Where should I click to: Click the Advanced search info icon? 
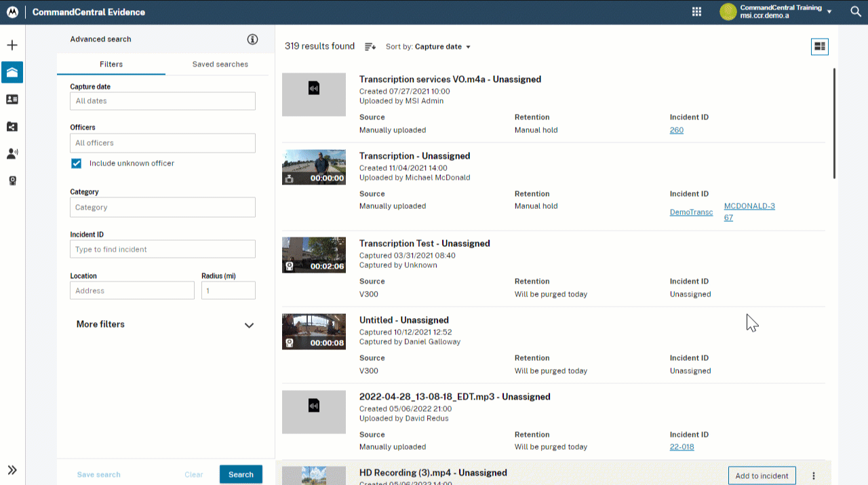253,39
